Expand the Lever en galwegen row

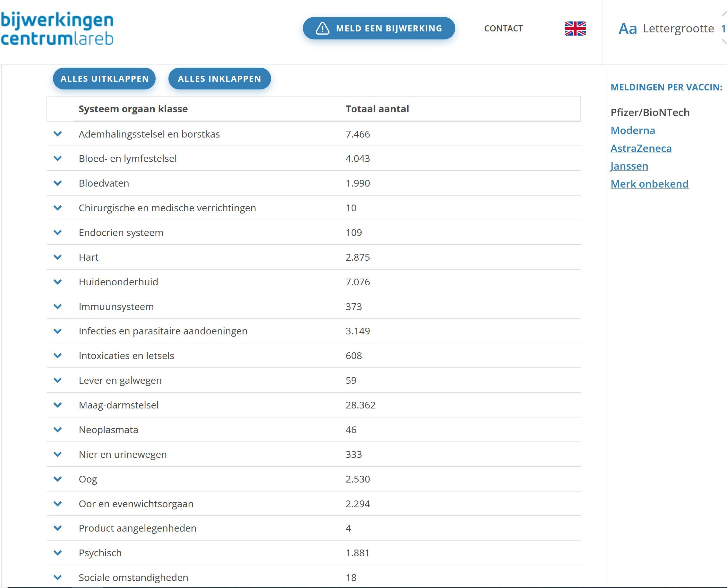[x=58, y=380]
